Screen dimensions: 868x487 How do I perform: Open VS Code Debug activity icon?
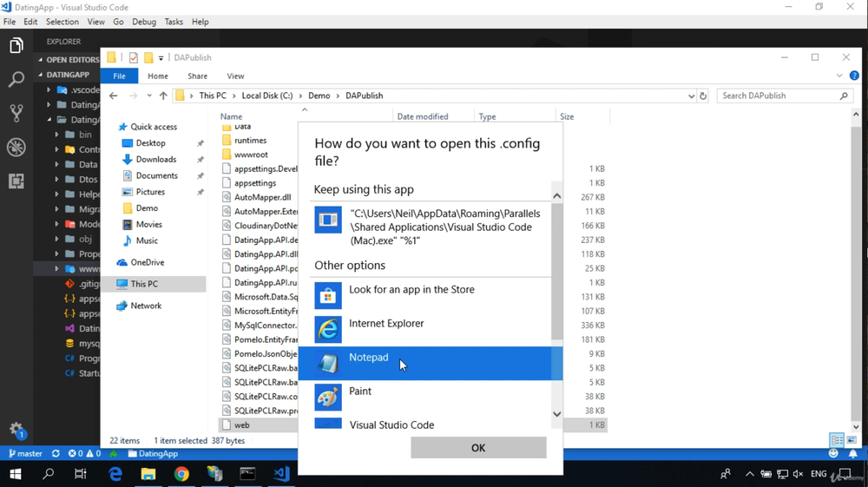coord(16,148)
